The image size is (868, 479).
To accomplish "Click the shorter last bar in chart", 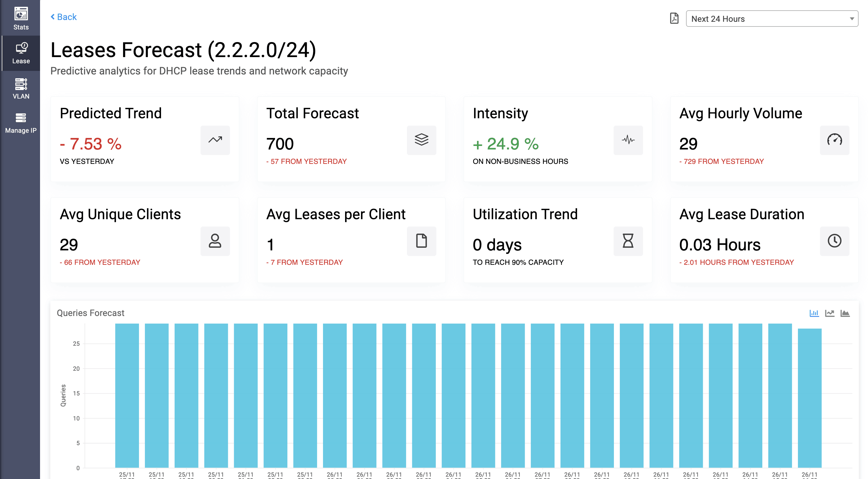I will 809,397.
